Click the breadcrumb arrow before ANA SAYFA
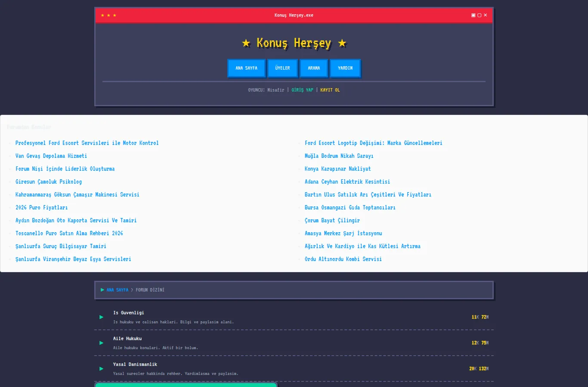This screenshot has width=588, height=387. click(x=102, y=290)
